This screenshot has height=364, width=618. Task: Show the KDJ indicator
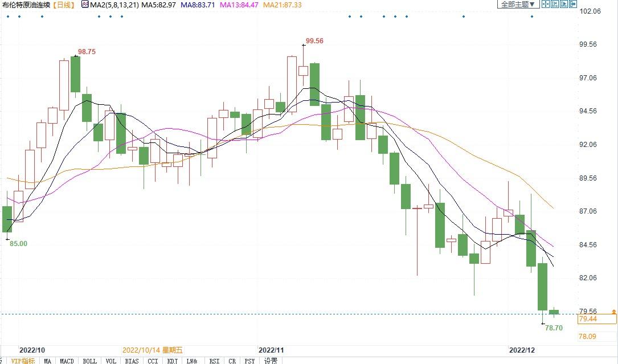coord(173,361)
